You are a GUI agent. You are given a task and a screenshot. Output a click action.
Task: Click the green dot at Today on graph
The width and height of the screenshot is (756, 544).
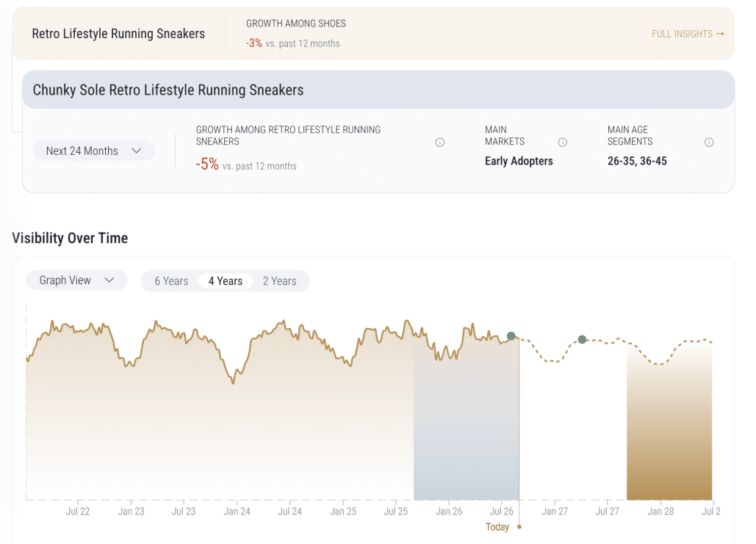511,336
